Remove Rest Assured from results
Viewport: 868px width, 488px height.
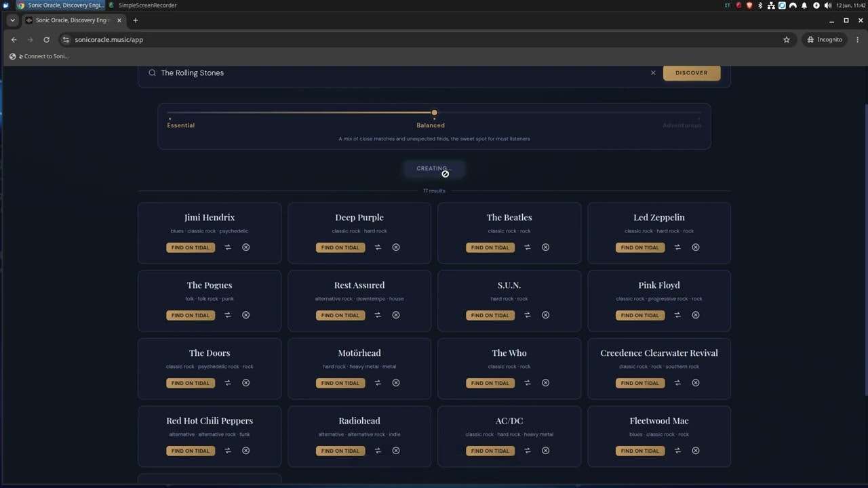click(x=396, y=315)
